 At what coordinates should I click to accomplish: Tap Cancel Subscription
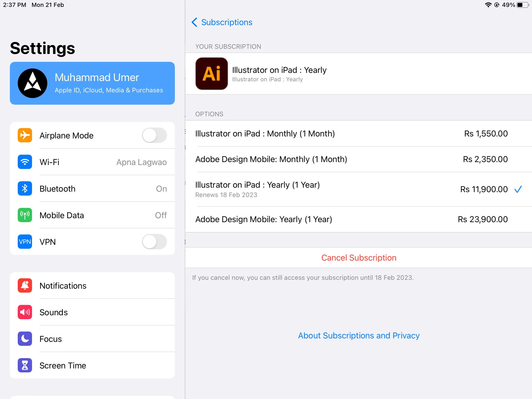[x=359, y=258]
